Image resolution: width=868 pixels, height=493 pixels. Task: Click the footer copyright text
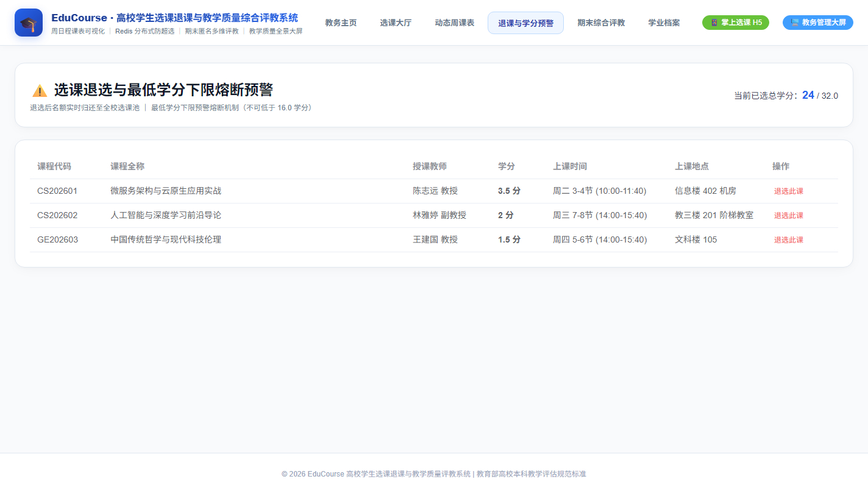click(434, 474)
